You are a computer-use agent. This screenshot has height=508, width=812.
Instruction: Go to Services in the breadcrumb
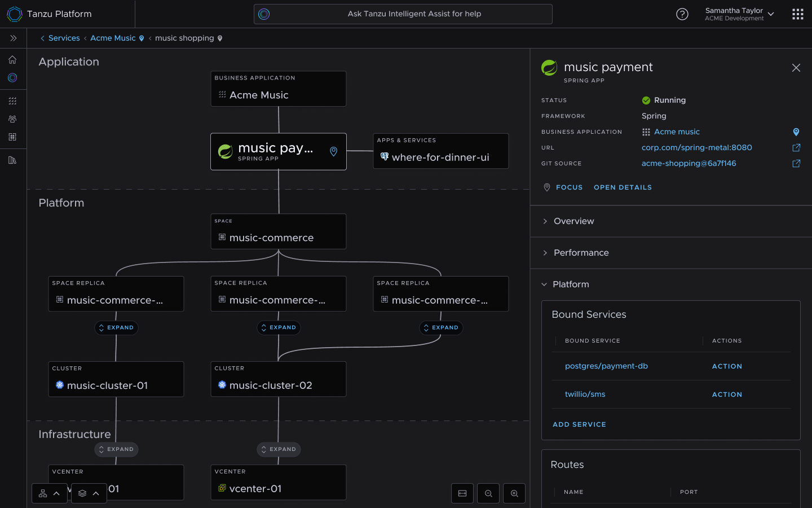tap(64, 38)
